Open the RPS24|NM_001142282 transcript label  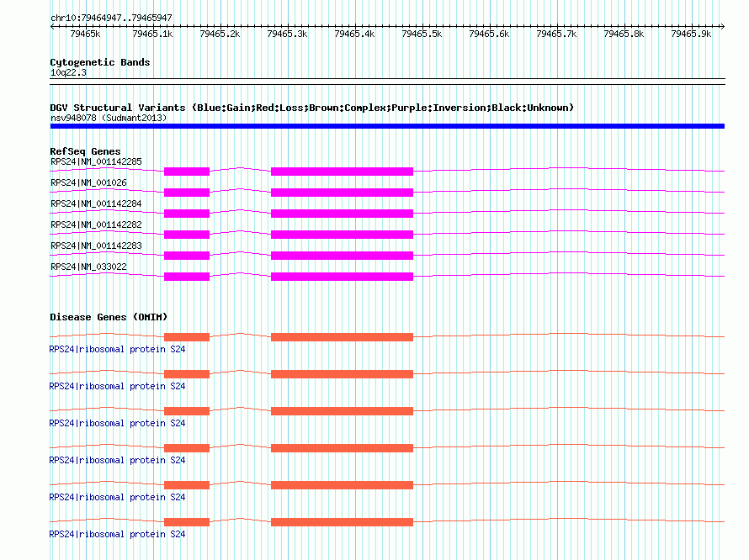click(x=96, y=225)
